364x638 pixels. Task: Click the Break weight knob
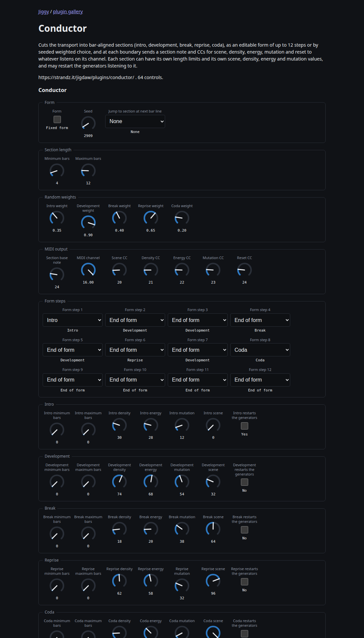(x=119, y=218)
